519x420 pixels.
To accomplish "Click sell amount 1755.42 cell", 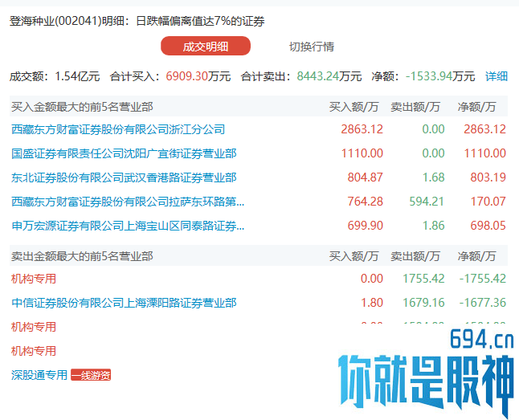I will [423, 279].
